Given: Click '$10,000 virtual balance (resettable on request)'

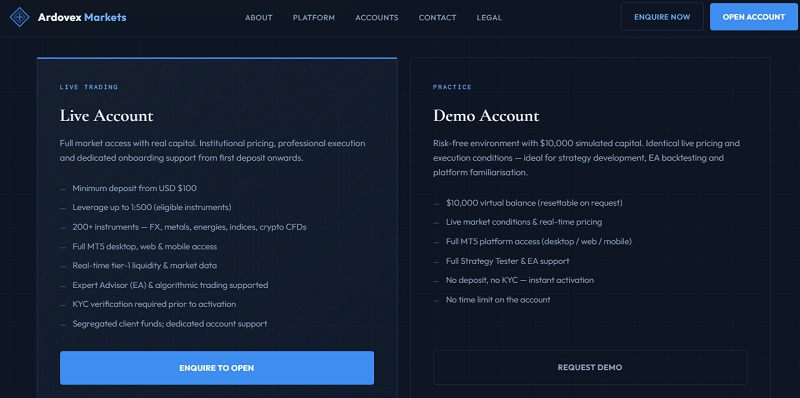Looking at the screenshot, I should [534, 203].
